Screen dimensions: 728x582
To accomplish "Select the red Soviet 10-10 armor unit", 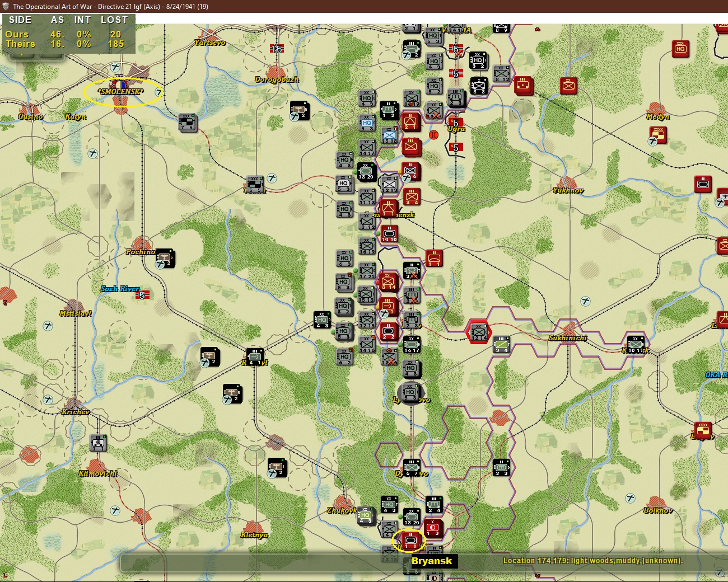I will click(389, 234).
